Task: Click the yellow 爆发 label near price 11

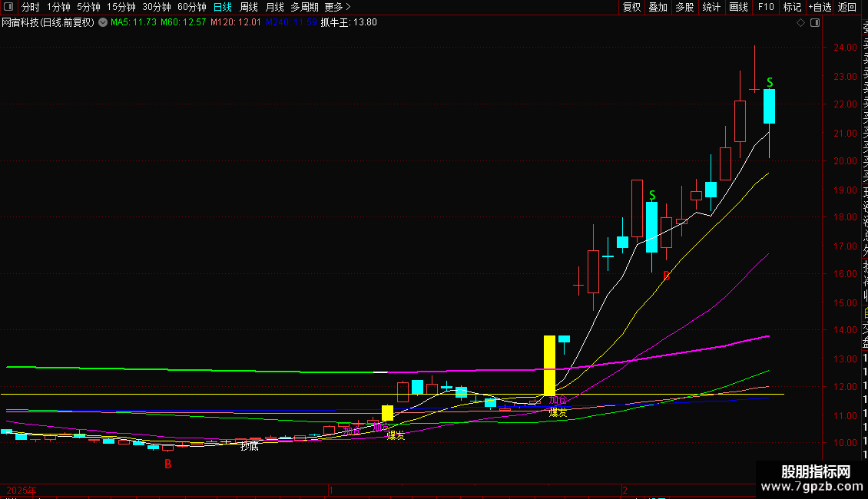Action: point(558,412)
